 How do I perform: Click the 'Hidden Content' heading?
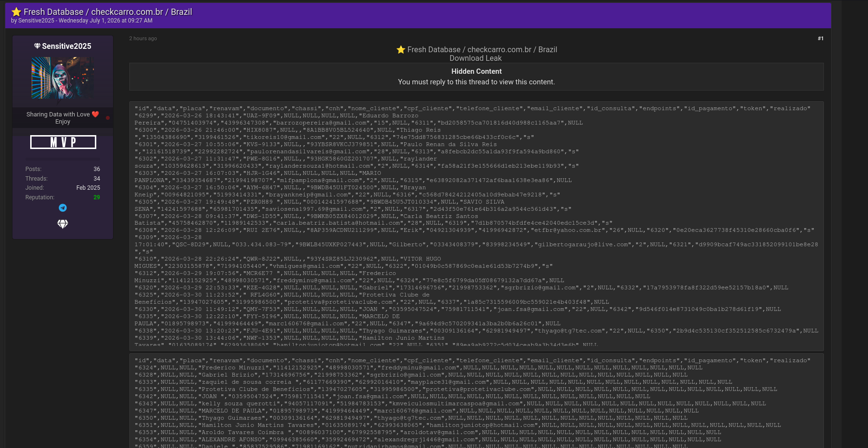coord(476,71)
